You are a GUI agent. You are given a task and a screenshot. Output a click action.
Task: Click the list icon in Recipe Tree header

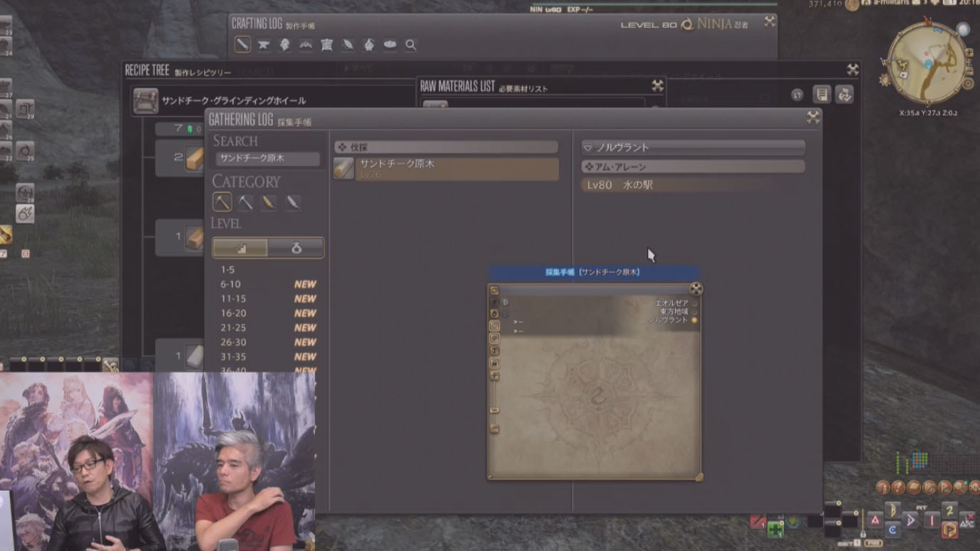[822, 95]
